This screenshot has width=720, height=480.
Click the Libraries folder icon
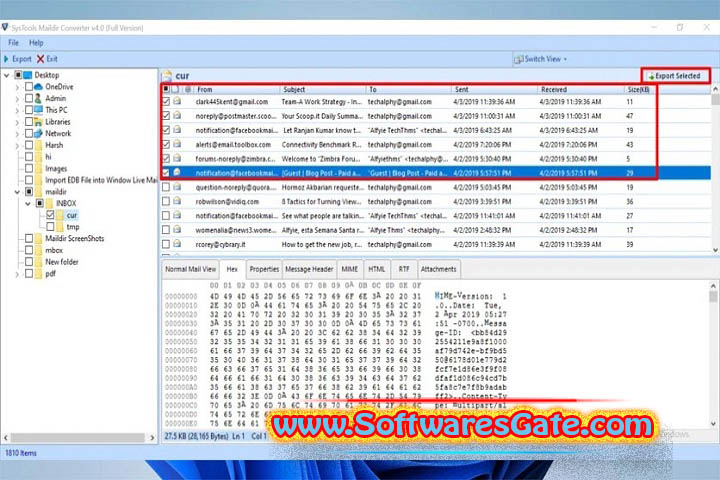(x=39, y=122)
